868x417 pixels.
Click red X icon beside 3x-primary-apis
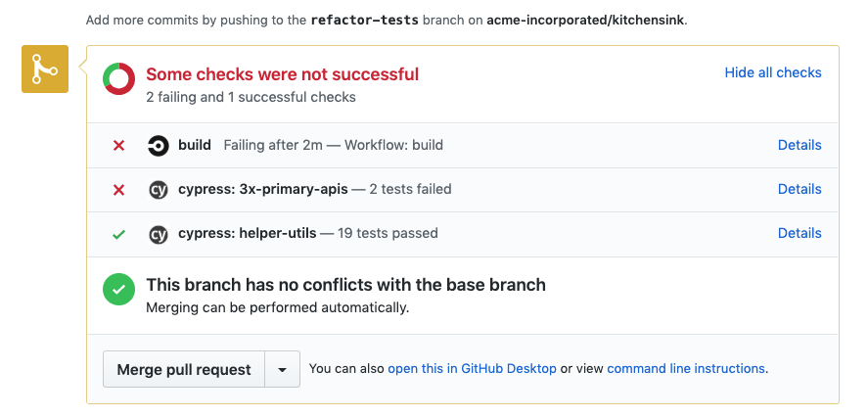coord(119,190)
